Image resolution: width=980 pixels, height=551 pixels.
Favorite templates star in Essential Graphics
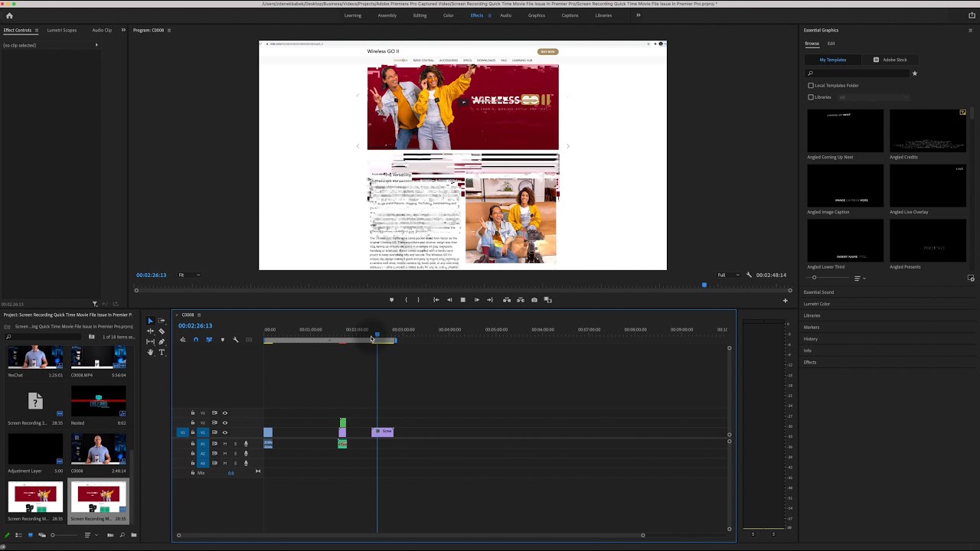click(914, 73)
